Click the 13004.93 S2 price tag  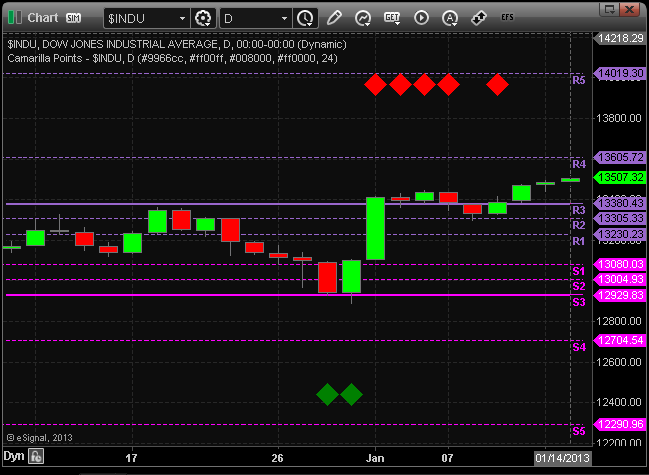(x=620, y=279)
